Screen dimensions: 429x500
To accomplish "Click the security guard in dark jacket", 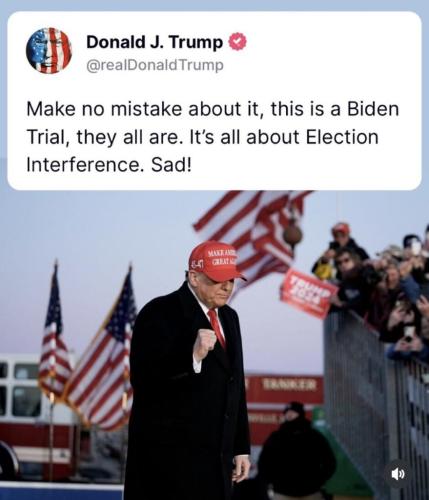I will [x=296, y=452].
